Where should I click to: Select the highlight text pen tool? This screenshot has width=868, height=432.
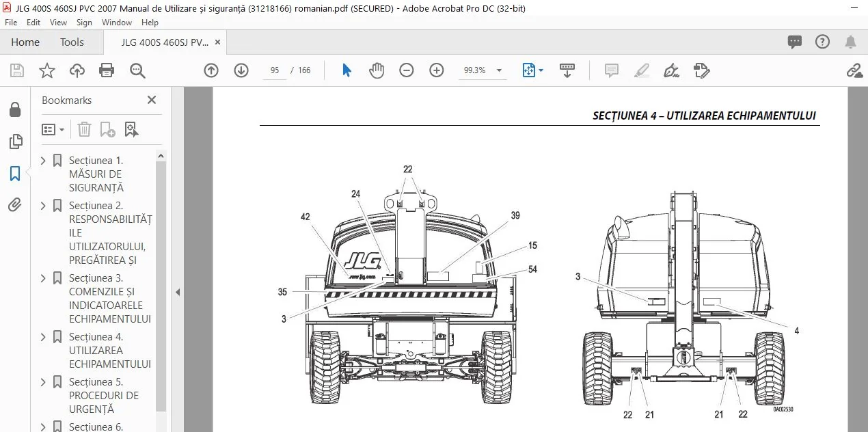pos(642,70)
